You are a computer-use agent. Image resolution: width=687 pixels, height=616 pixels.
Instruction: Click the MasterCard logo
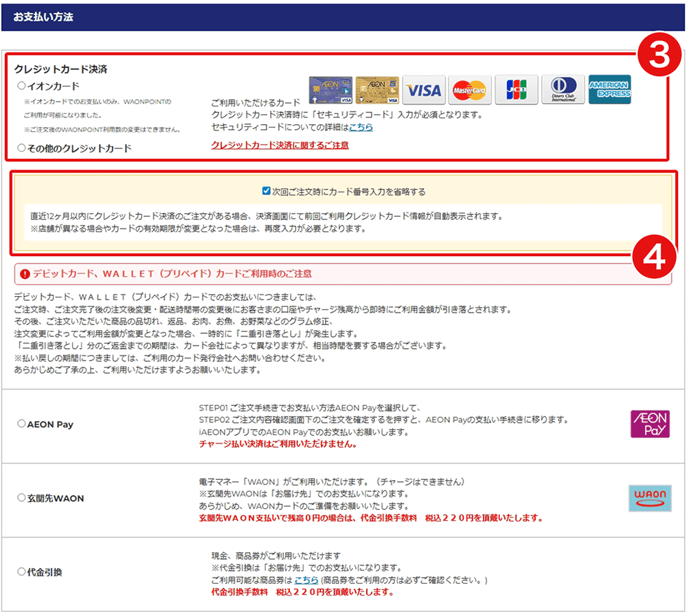tap(470, 90)
